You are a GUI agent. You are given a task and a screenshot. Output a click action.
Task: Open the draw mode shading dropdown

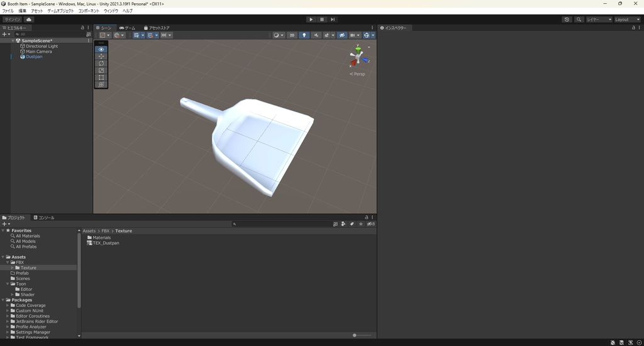coord(278,35)
